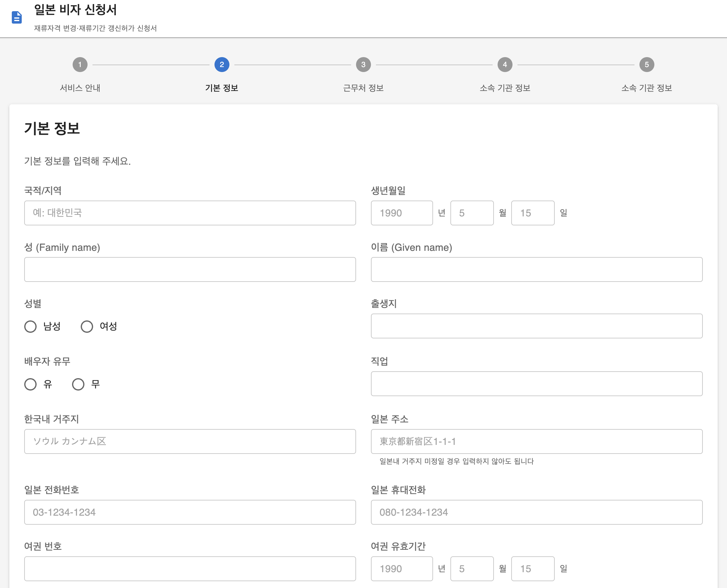Click the highlighted step 2 circle

click(222, 64)
